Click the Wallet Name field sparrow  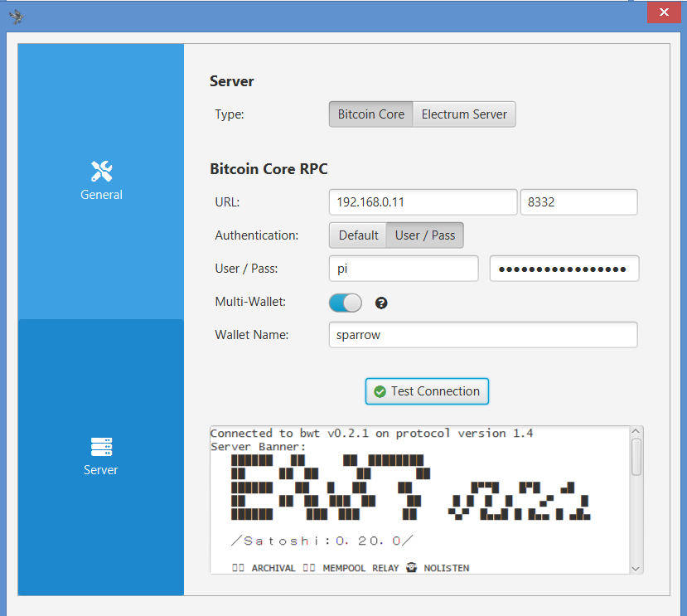(483, 335)
